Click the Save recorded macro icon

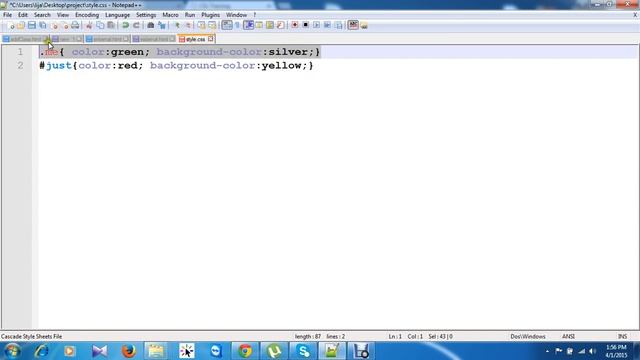(x=338, y=25)
